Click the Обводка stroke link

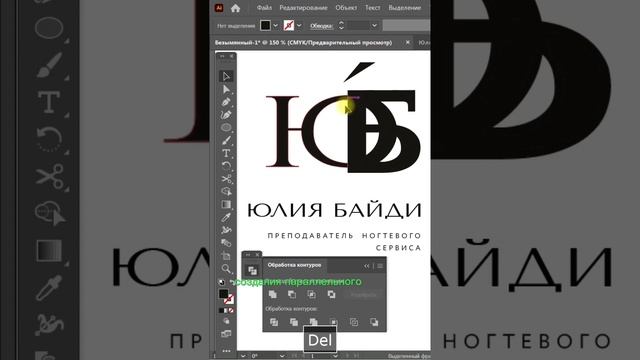321,26
